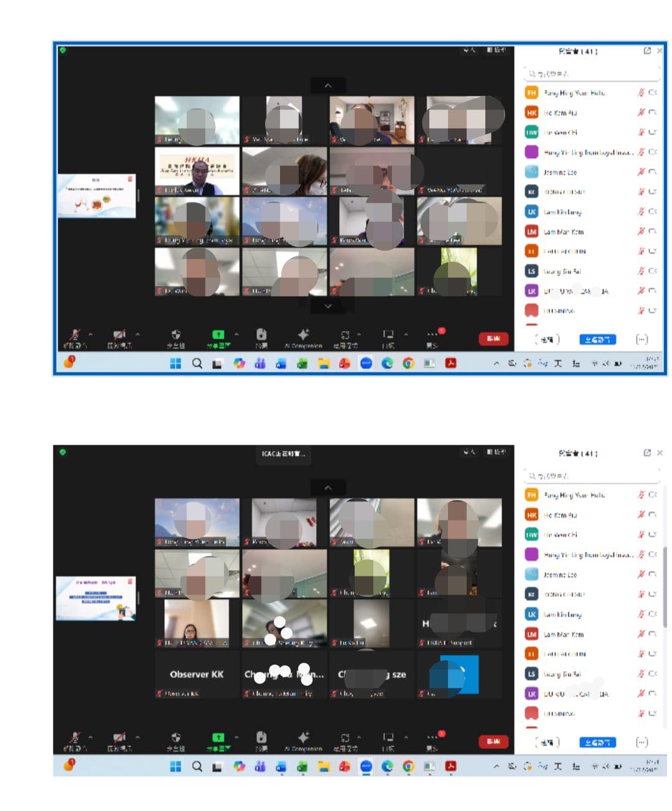The image size is (672, 811).
Task: Unmute the microphone in the top Zoom window
Action: (75, 336)
